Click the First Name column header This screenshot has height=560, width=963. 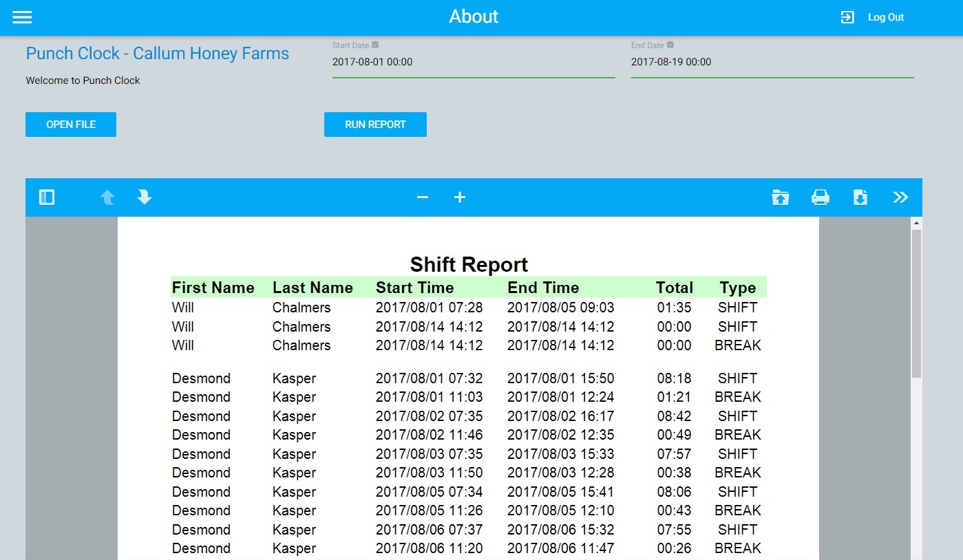(x=213, y=288)
